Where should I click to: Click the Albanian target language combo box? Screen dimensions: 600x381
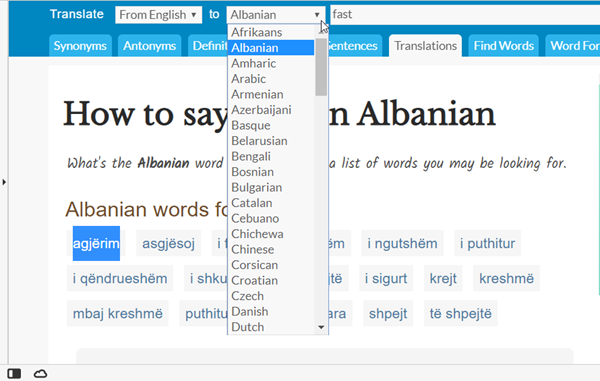tap(276, 15)
